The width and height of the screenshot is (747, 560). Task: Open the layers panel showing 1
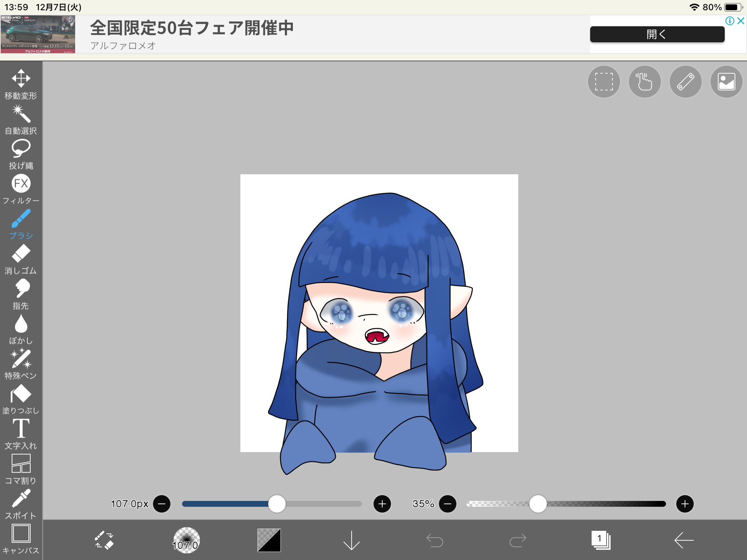(600, 540)
